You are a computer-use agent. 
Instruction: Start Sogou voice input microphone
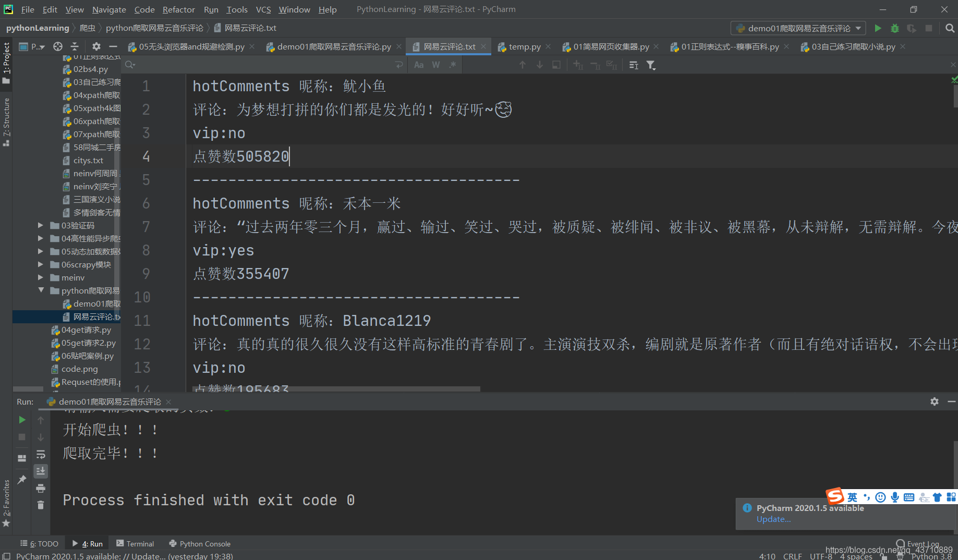(895, 497)
